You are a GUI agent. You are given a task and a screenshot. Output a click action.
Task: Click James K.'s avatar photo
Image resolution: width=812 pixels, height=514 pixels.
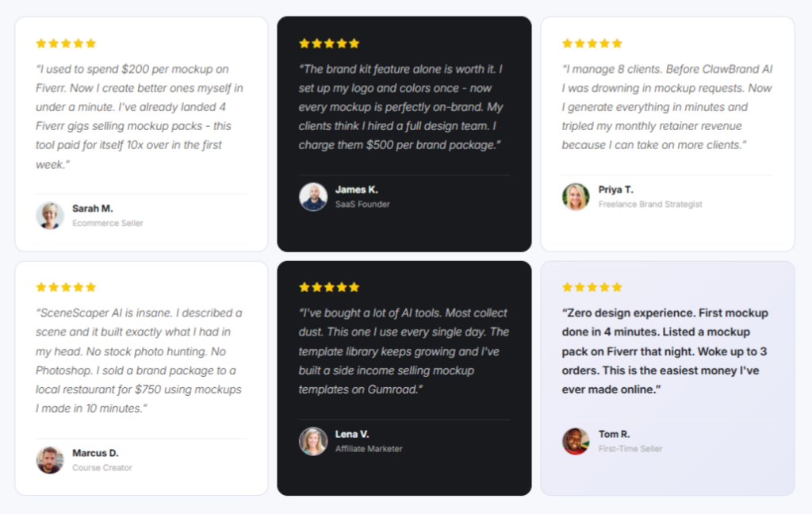pos(313,197)
